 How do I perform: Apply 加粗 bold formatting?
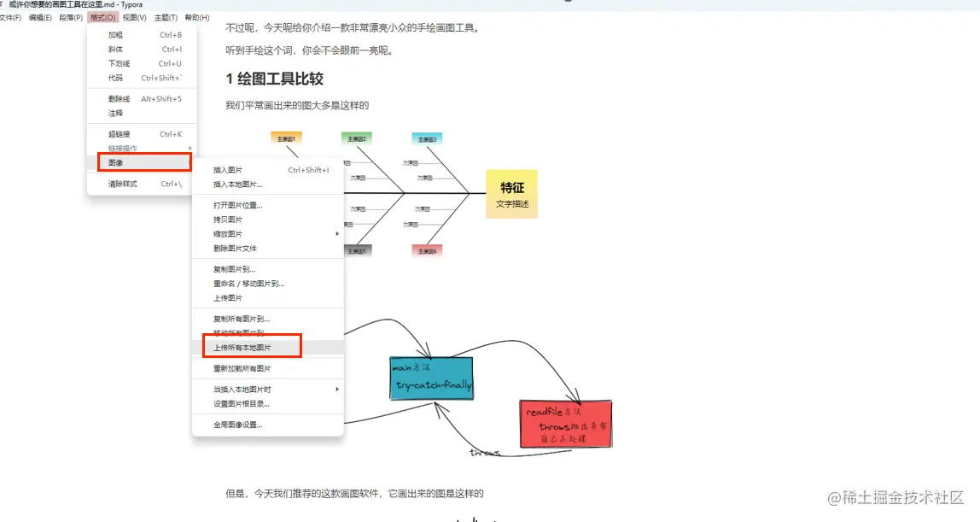(x=142, y=35)
